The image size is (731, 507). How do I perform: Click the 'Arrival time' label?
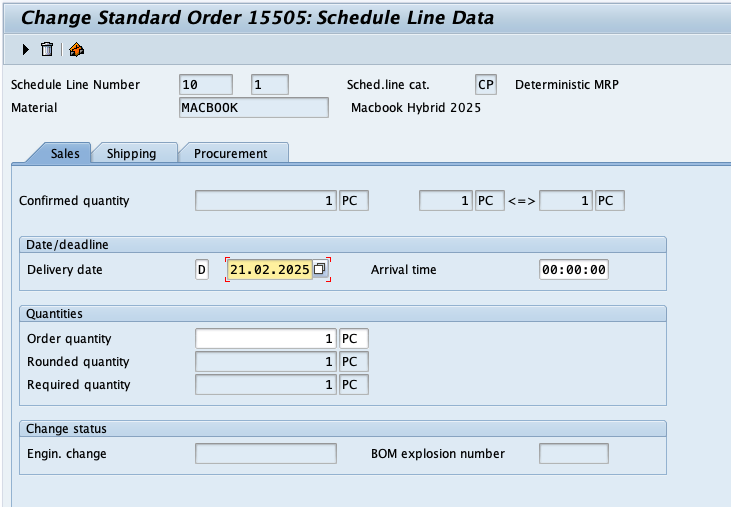coord(404,270)
